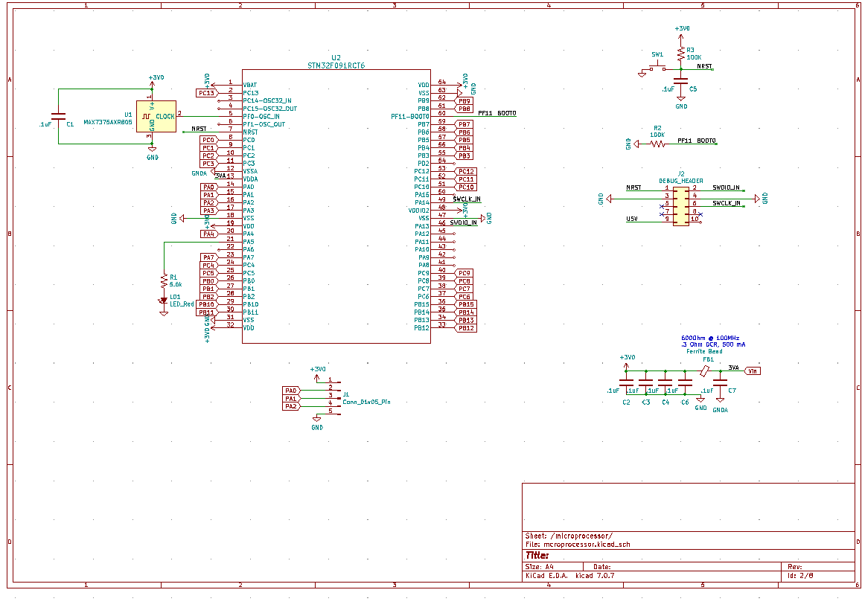Select the 'Id: 2/8' sheet number

point(800,576)
